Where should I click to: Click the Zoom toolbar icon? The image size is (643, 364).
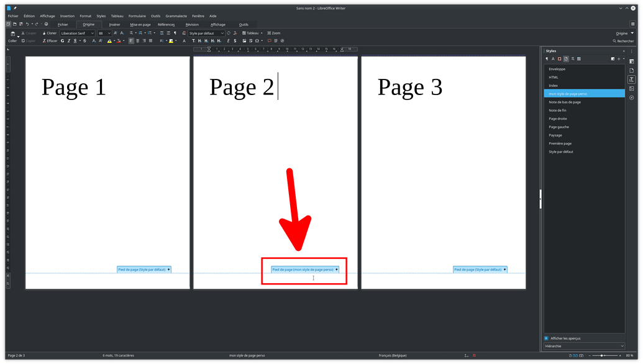[x=272, y=33]
